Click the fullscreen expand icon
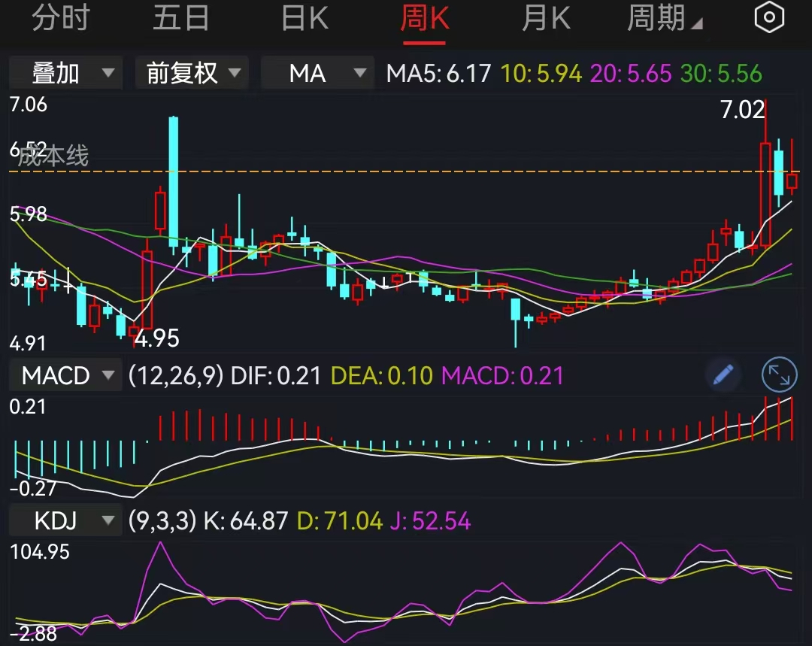The height and width of the screenshot is (646, 812). pyautogui.click(x=780, y=375)
